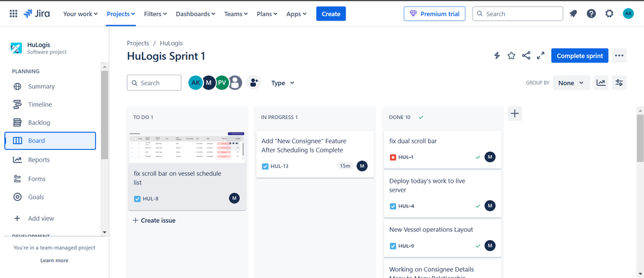Go to Backlog in sidebar

[x=50, y=123]
